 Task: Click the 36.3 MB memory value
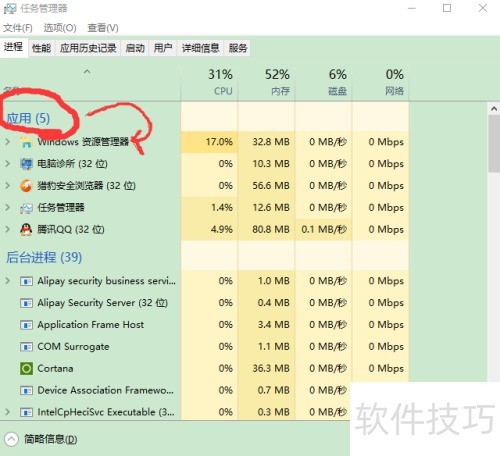click(271, 369)
